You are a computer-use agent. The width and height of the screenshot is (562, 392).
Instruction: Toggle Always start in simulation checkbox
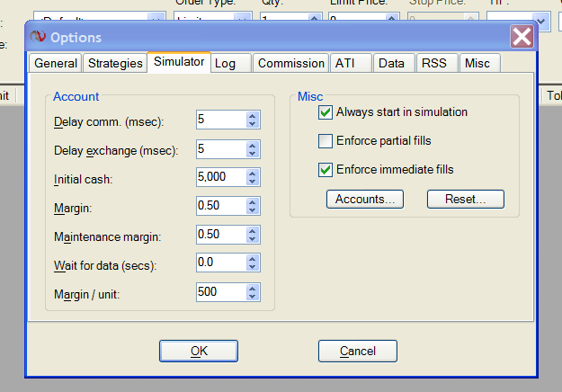pos(326,112)
